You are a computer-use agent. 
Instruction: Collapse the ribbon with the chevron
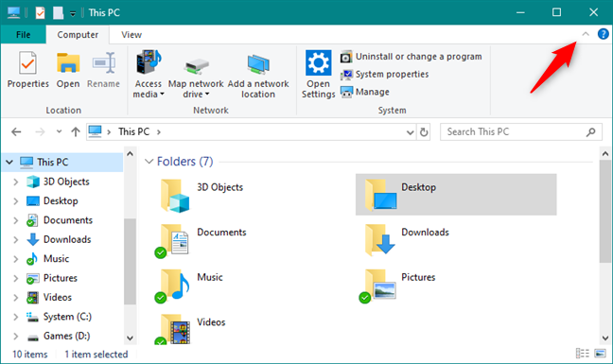pyautogui.click(x=586, y=34)
